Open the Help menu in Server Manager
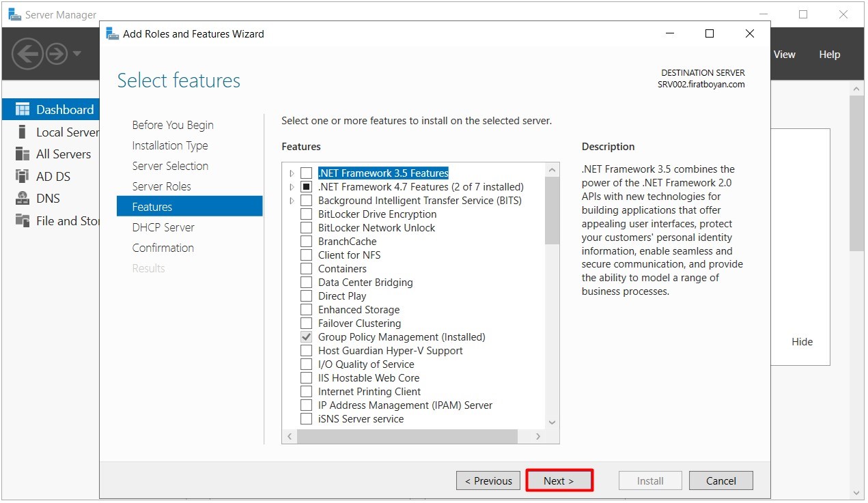Viewport: 868px width, 503px height. 829,55
